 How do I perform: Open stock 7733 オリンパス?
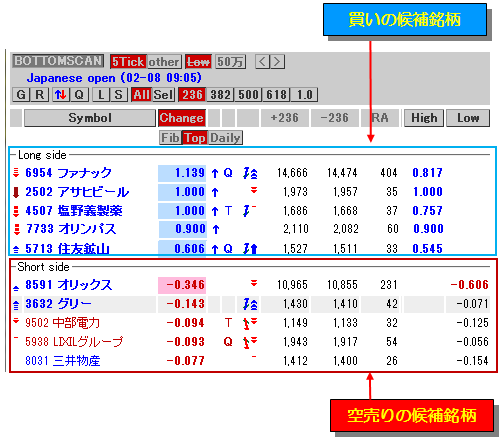pos(71,229)
